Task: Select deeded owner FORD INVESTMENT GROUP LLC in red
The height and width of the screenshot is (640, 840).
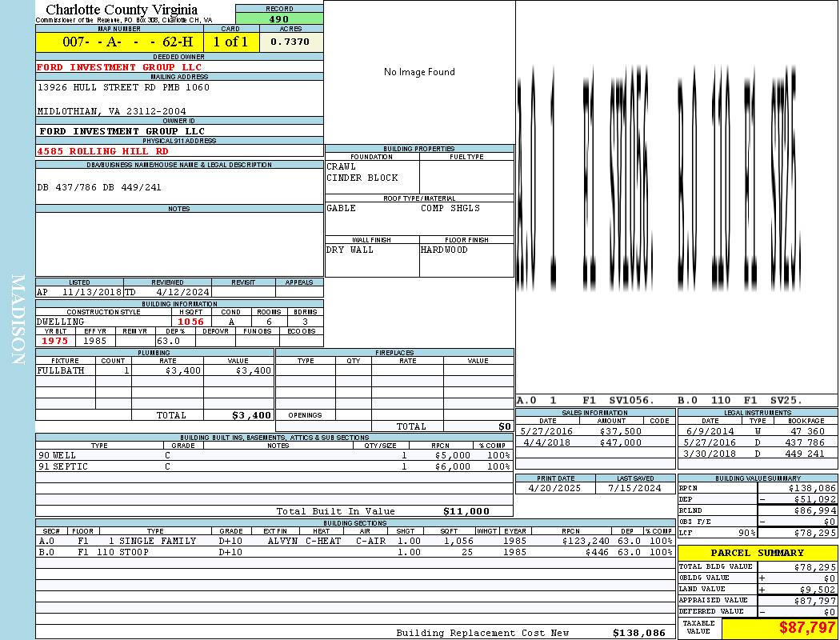Action: point(119,67)
